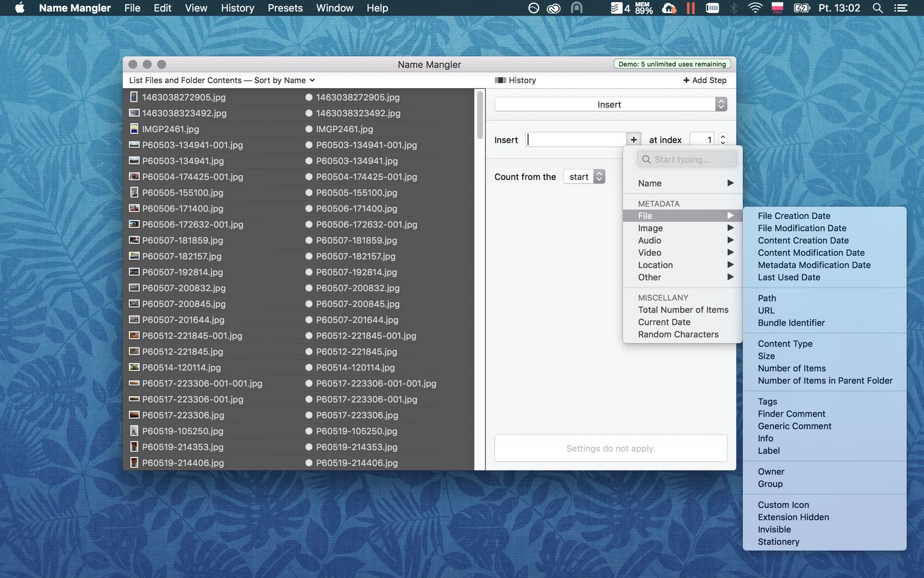This screenshot has width=924, height=578.
Task: Click the battery status icon
Action: 802,8
